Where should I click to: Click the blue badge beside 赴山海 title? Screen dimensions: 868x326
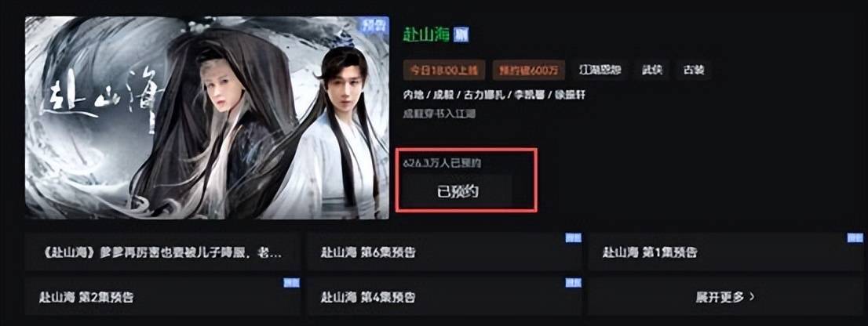click(461, 34)
